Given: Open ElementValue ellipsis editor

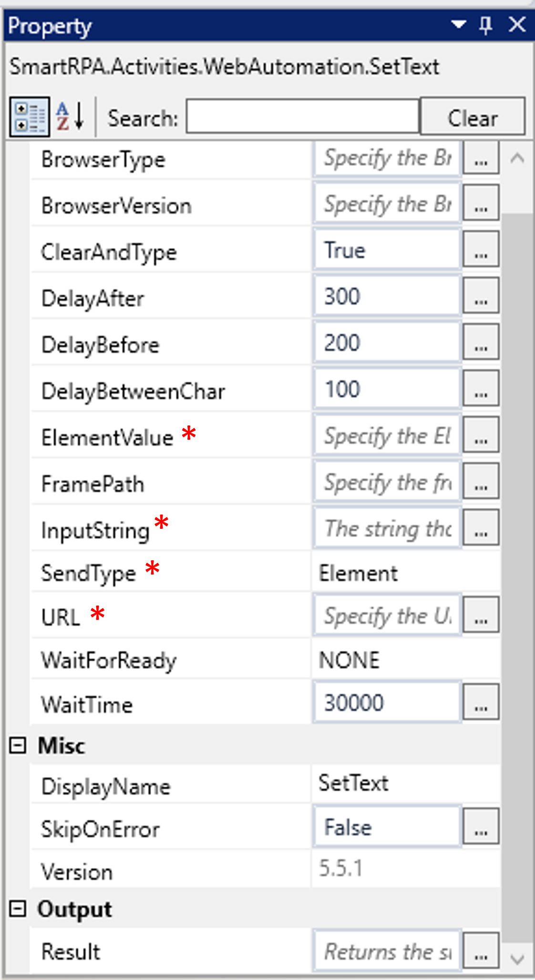Looking at the screenshot, I should pyautogui.click(x=480, y=434).
